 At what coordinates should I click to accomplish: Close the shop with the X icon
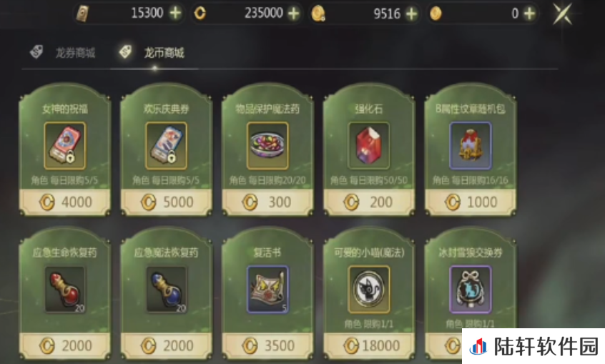pos(562,14)
